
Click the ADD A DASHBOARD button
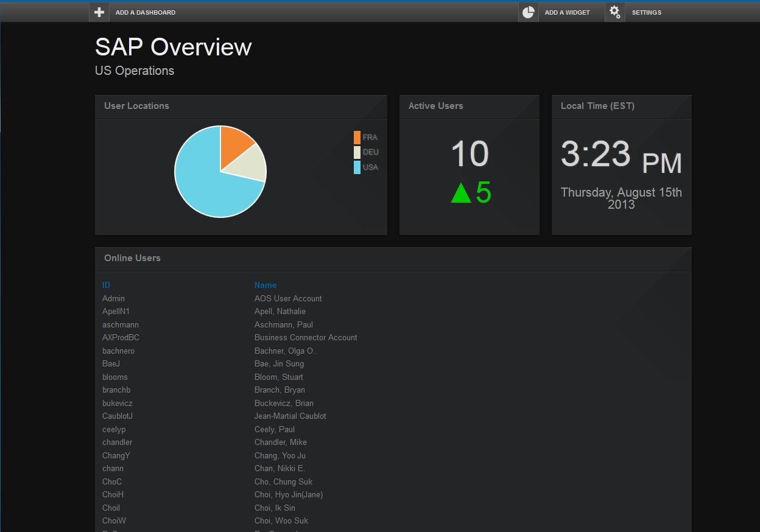pos(145,12)
